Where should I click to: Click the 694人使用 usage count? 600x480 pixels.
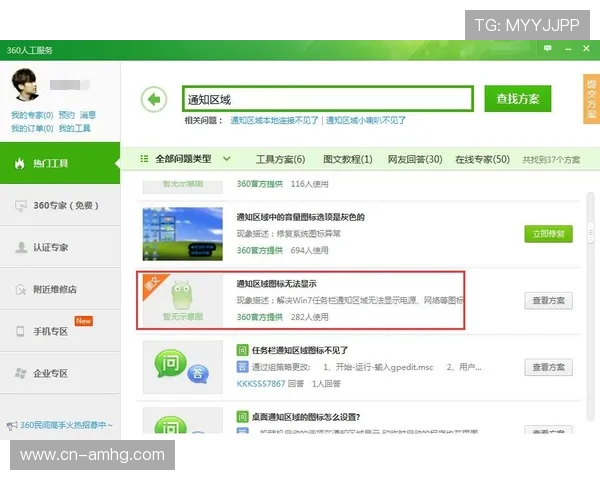click(x=310, y=250)
